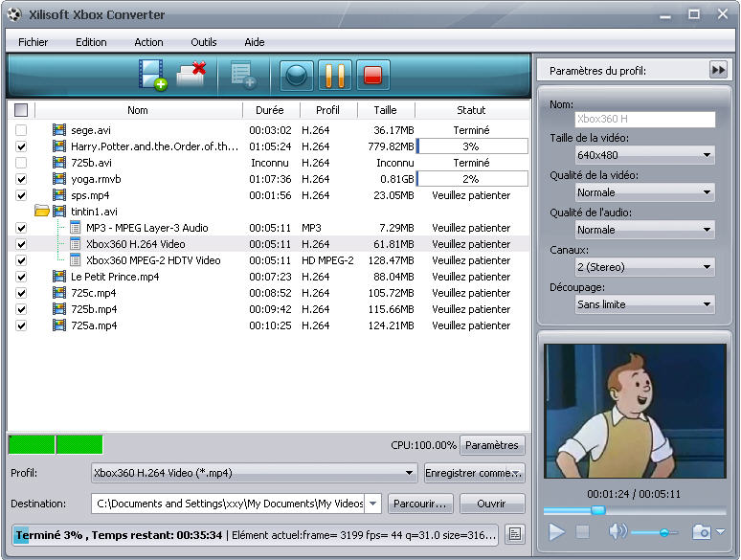Open the Fichier menu
741x560 pixels.
tap(34, 42)
